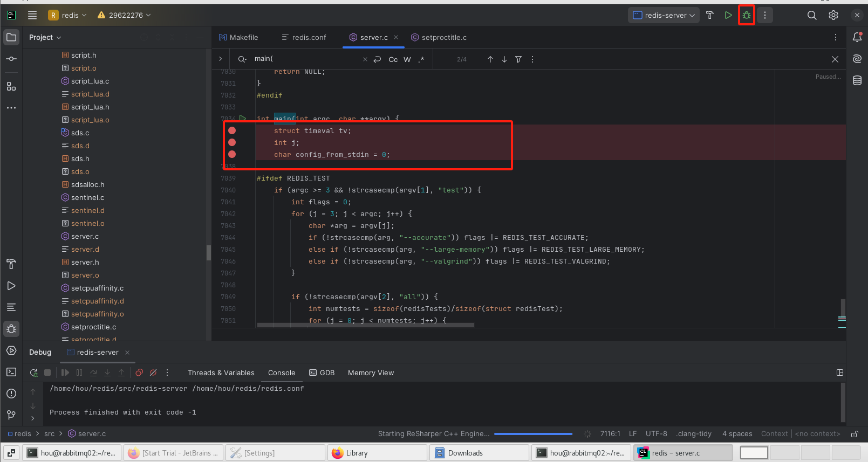Open redis-server run configuration dropdown
Image resolution: width=868 pixels, height=462 pixels.
pyautogui.click(x=664, y=15)
